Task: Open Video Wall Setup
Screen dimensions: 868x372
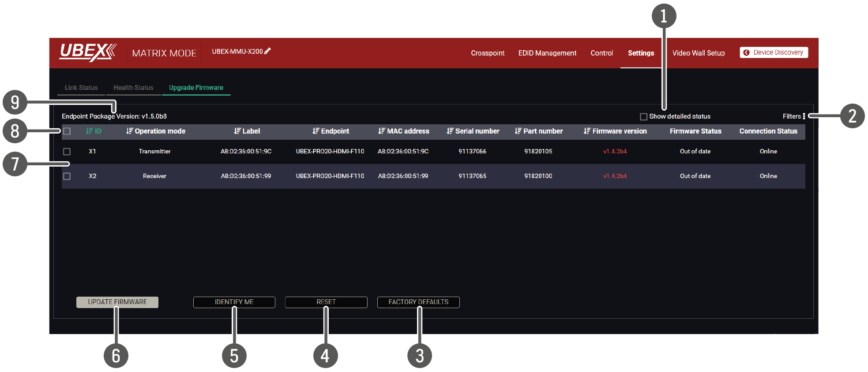Action: 698,53
